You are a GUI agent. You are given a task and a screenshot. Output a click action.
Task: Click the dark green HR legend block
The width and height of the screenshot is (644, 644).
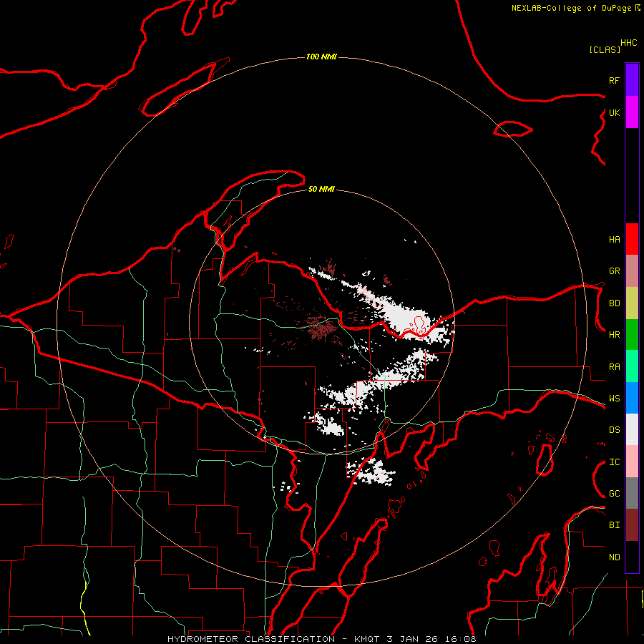click(x=632, y=334)
